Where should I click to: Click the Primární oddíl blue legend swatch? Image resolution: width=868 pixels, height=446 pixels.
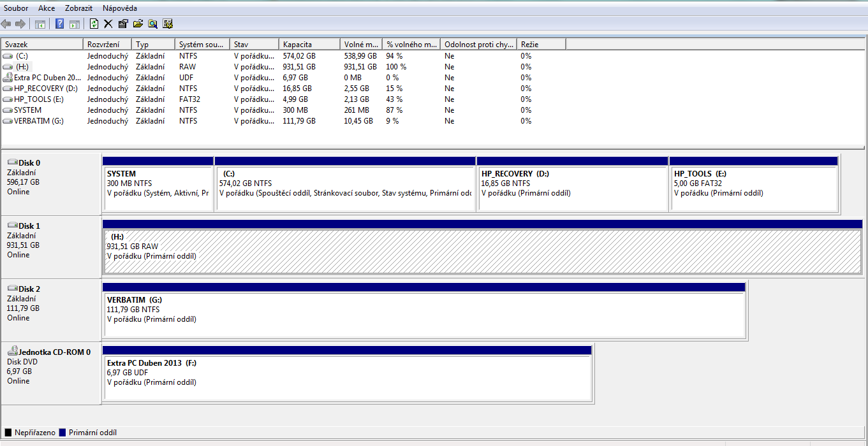[x=63, y=433]
